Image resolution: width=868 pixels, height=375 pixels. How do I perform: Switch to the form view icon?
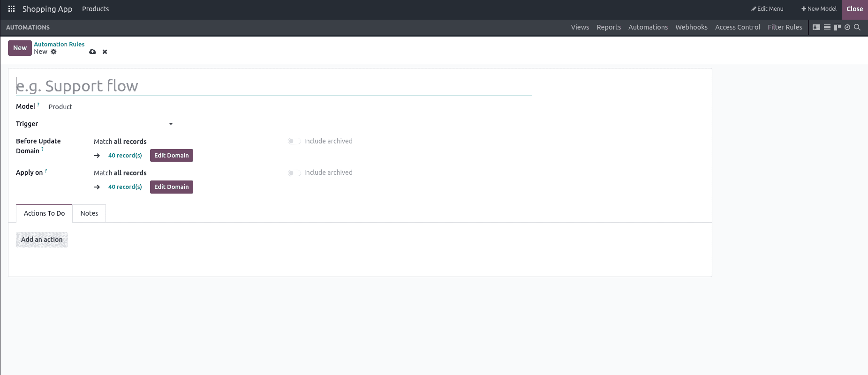coord(816,27)
